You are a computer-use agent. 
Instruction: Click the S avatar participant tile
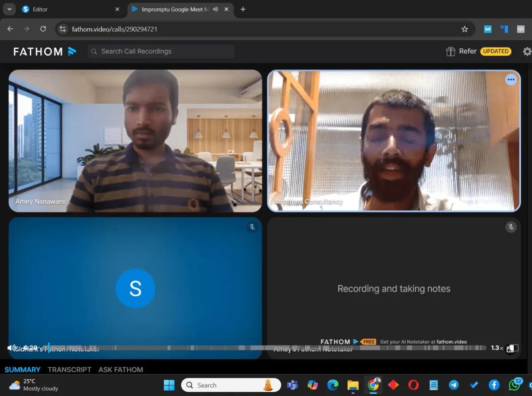[135, 289]
